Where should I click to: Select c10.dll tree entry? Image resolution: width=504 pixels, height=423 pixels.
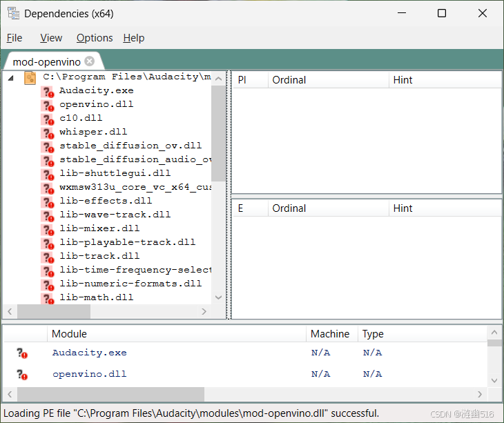point(81,118)
